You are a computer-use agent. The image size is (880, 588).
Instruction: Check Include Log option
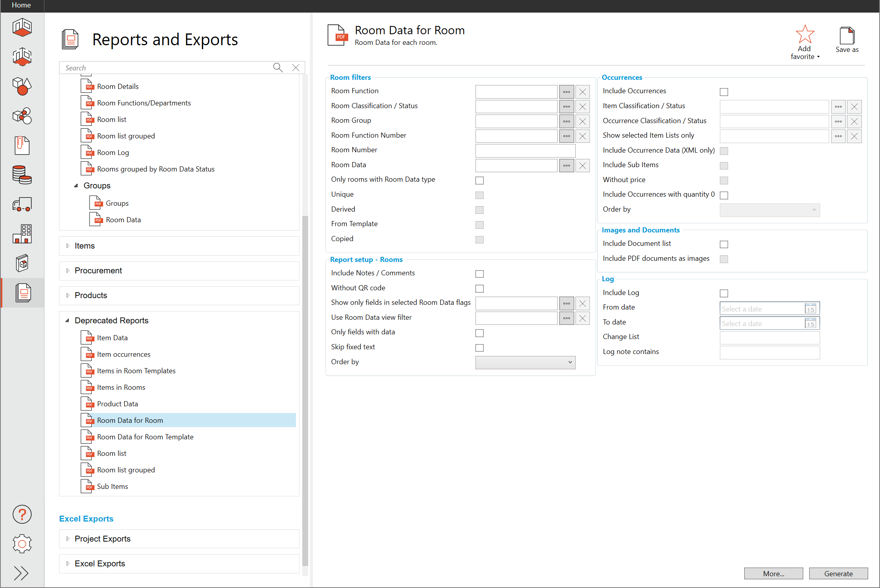724,293
